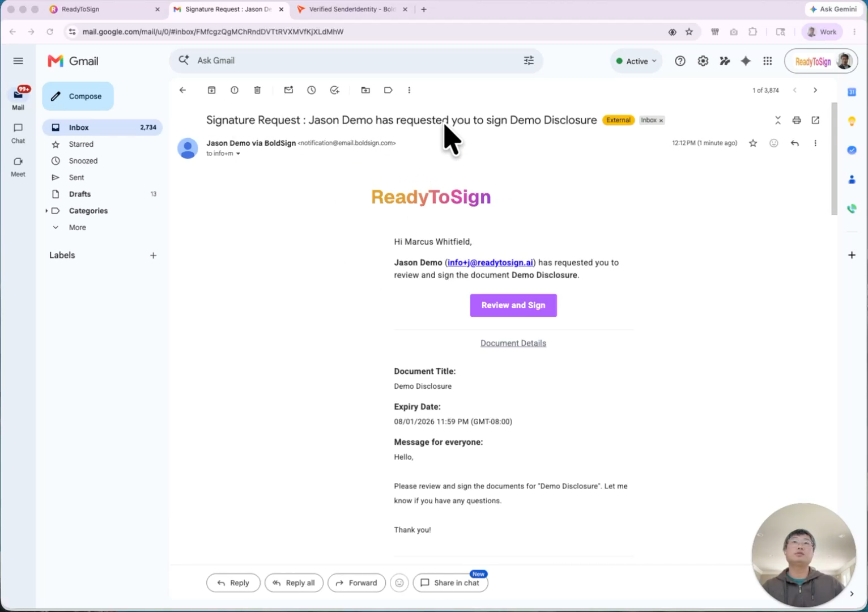868x612 pixels.
Task: Expand recipient details arrow by 'to info+m'
Action: coord(238,154)
